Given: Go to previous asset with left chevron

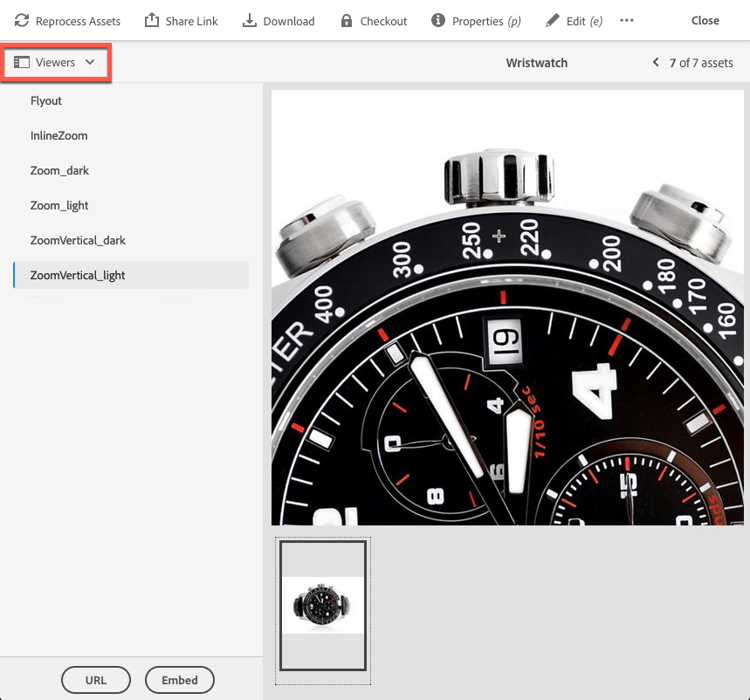Looking at the screenshot, I should (x=656, y=62).
